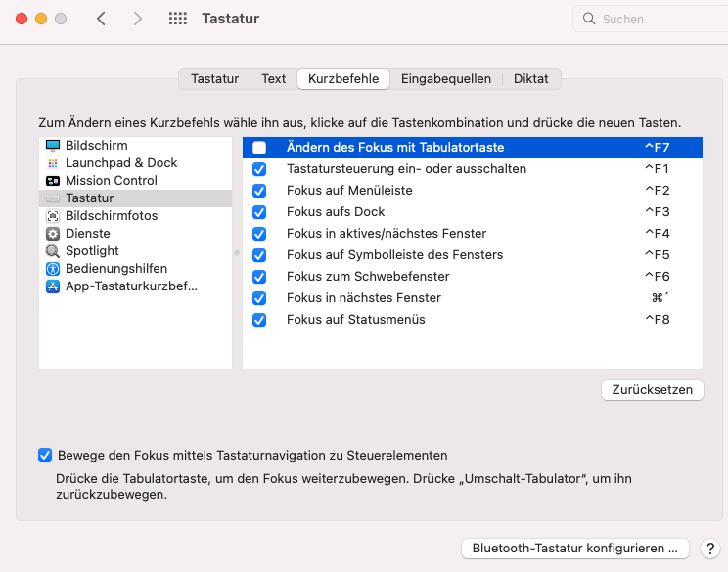The height and width of the screenshot is (572, 728).
Task: Click the Spotlight magnifier icon
Action: click(53, 251)
